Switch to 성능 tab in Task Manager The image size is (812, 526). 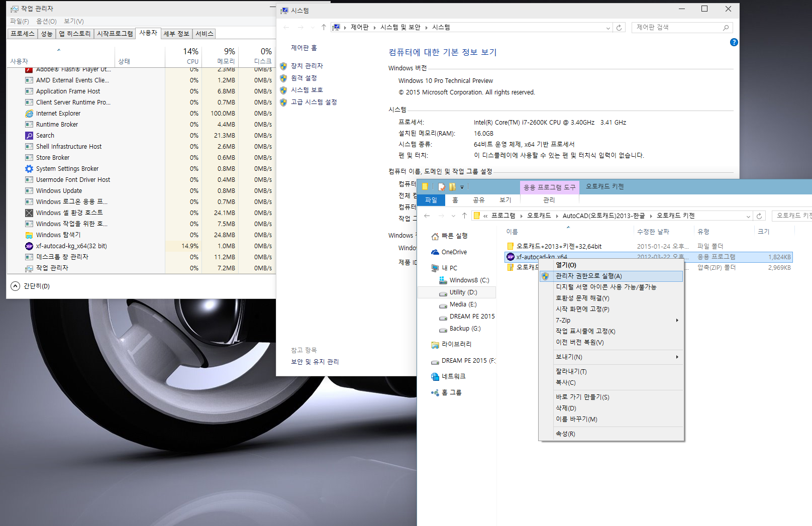click(47, 34)
